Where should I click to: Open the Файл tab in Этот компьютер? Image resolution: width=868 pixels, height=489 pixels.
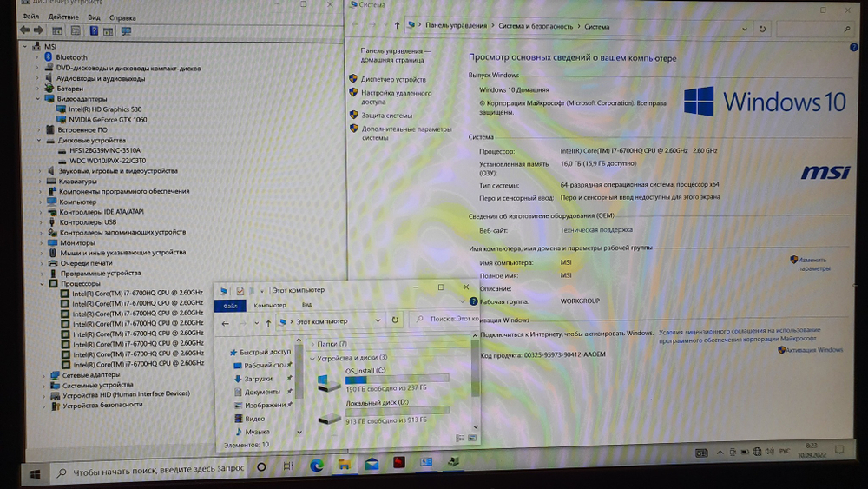(x=230, y=306)
